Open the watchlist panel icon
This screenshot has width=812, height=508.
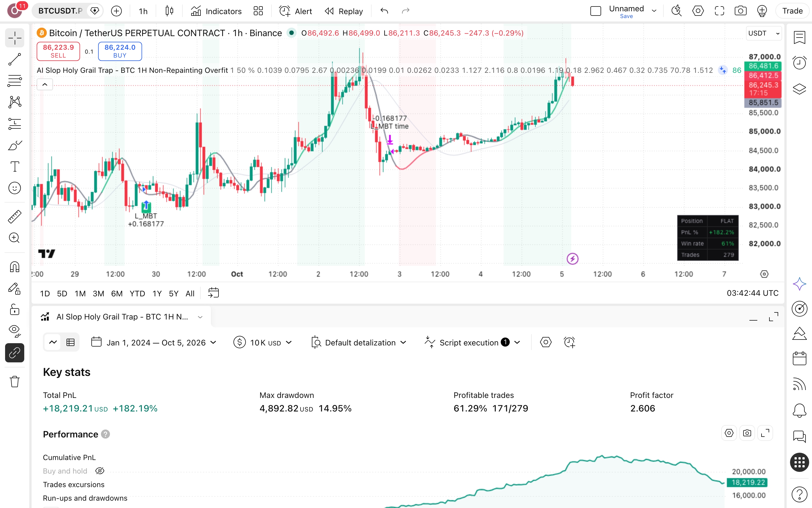point(799,37)
